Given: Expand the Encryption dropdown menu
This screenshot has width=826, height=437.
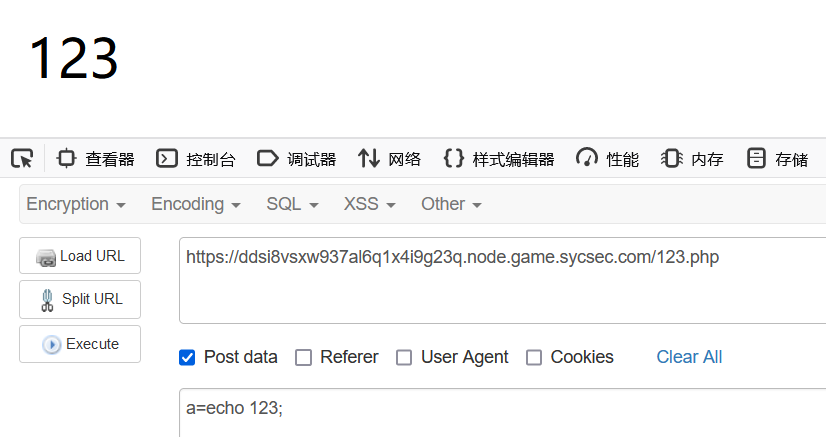Looking at the screenshot, I should [x=76, y=204].
